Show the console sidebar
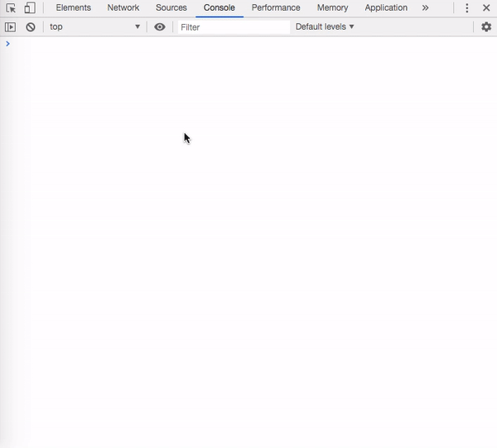Image resolution: width=497 pixels, height=448 pixels. 10,27
